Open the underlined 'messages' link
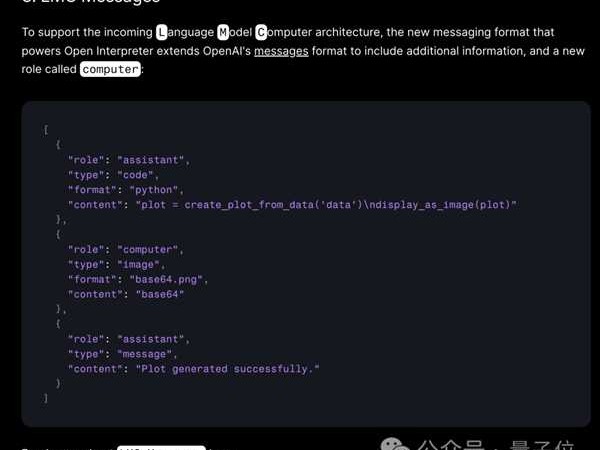 click(x=281, y=51)
